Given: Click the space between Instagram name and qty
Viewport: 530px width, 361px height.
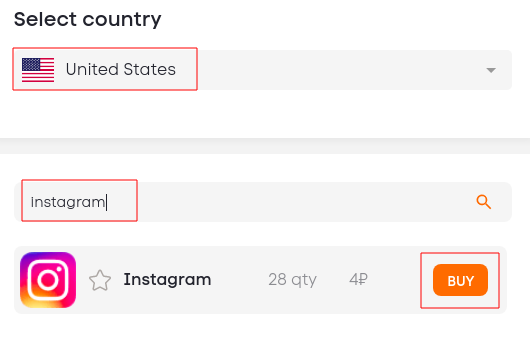Looking at the screenshot, I should [240, 280].
